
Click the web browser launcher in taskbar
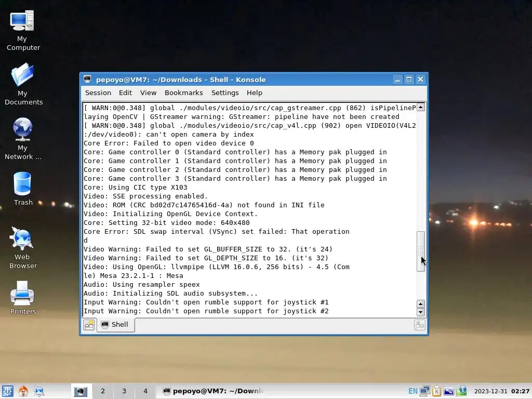39,391
